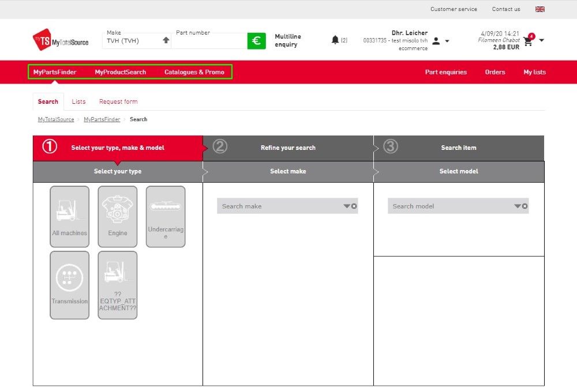The width and height of the screenshot is (577, 392).
Task: Open MyPartsFinder menu
Action: coord(55,72)
